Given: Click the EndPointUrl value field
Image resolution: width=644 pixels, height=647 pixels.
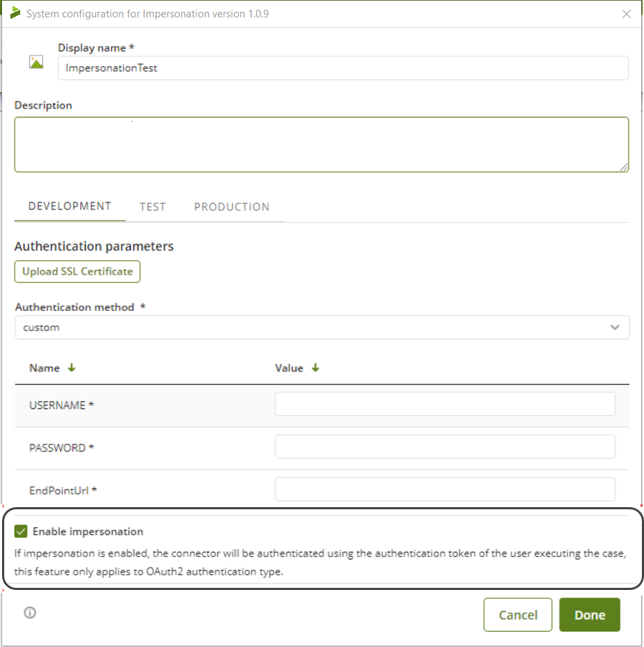Looking at the screenshot, I should point(445,489).
